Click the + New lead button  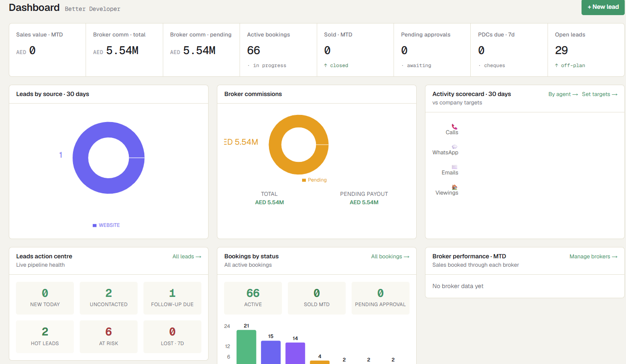(x=603, y=7)
